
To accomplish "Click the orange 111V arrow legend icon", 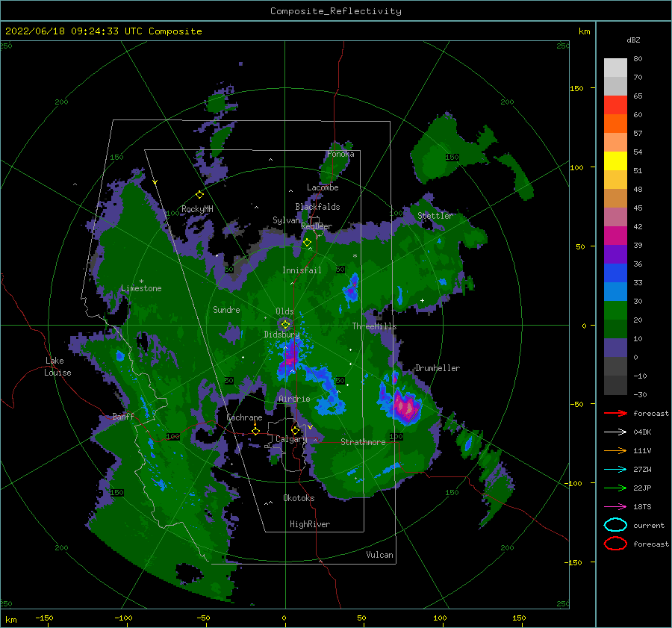I will coord(615,450).
